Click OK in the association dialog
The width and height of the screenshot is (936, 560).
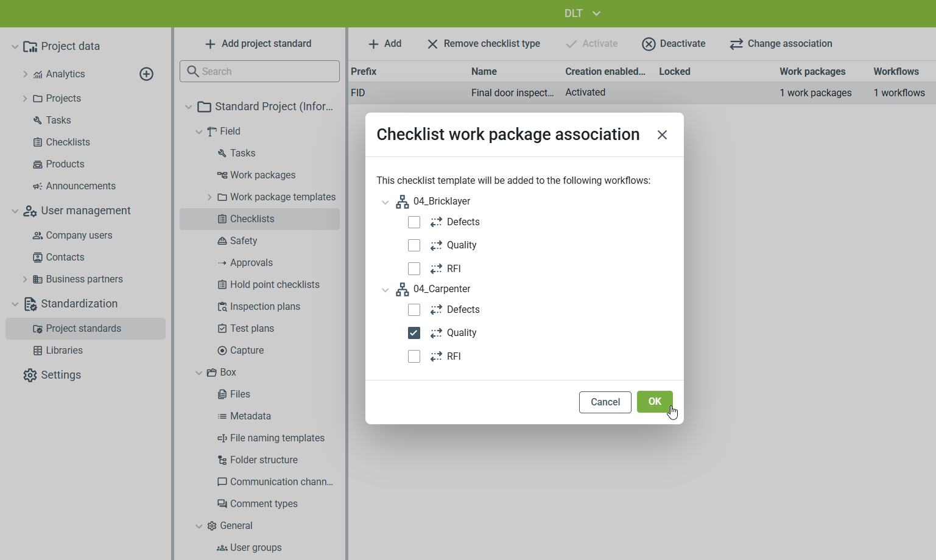[655, 402]
